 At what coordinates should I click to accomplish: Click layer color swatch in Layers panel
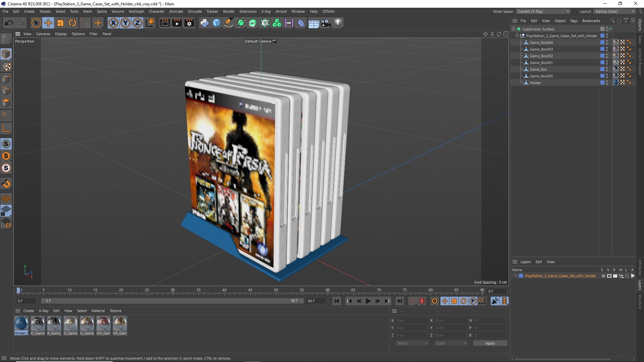tap(521, 276)
